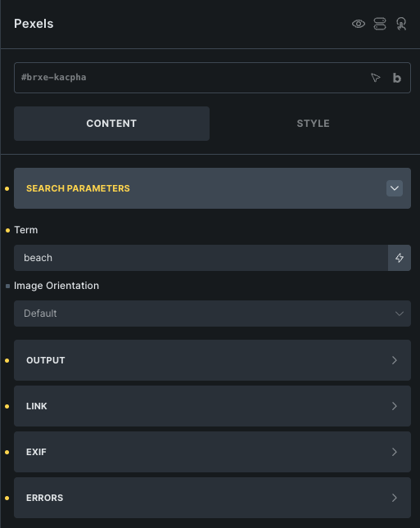
Task: Collapse the Search Parameters chevron
Action: (395, 188)
